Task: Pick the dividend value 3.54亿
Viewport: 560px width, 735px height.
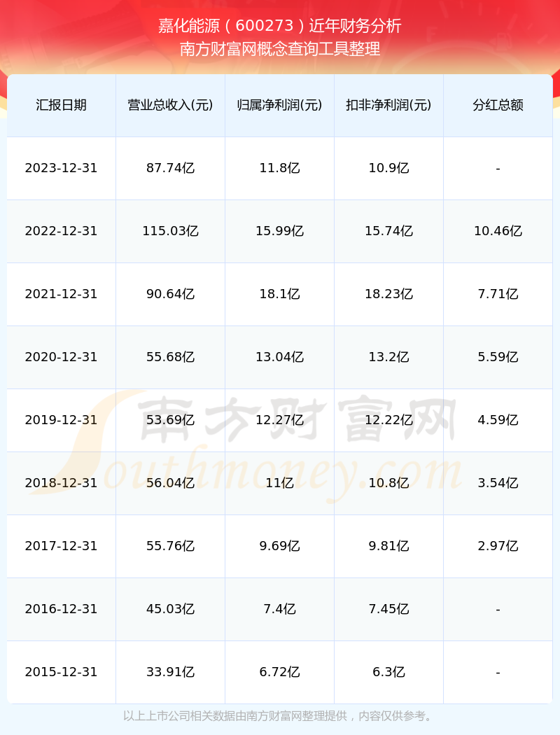Action: coord(498,483)
